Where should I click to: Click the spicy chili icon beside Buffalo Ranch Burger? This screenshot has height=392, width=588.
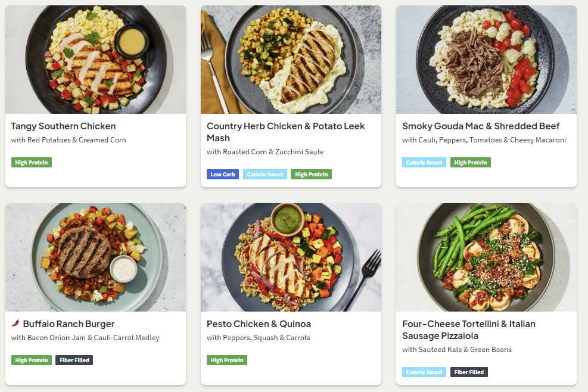tap(15, 324)
